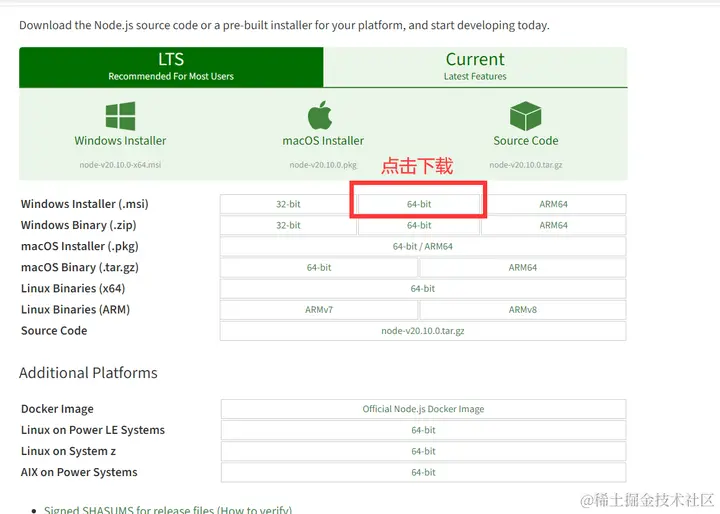This screenshot has width=720, height=514.
Task: Click the Linux on Power LE Systems label
Action: coord(93,430)
